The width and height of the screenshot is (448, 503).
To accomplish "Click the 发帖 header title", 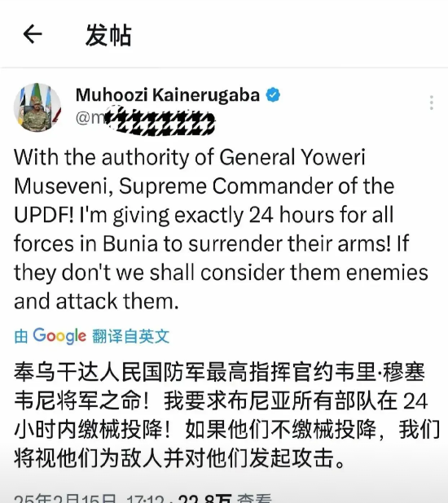I will click(x=108, y=35).
